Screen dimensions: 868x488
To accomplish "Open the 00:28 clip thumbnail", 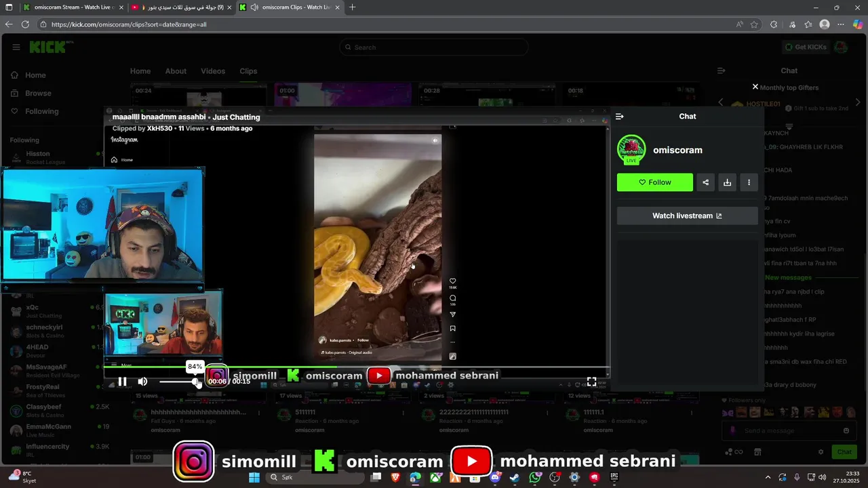I will click(x=487, y=95).
